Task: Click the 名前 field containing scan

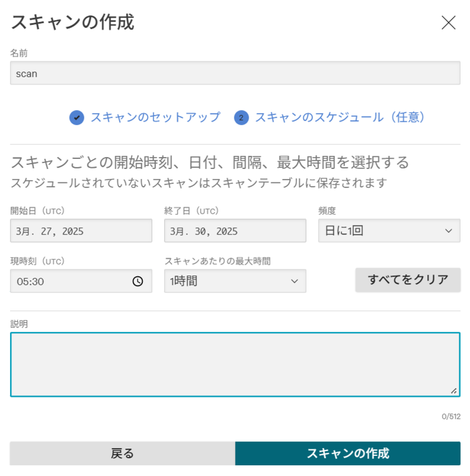Action: click(235, 73)
